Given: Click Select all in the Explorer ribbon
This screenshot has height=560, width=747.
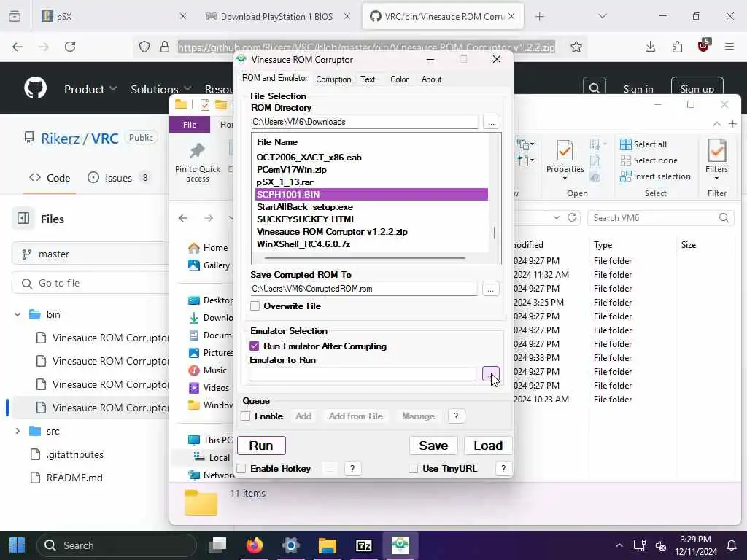Looking at the screenshot, I should [x=643, y=144].
